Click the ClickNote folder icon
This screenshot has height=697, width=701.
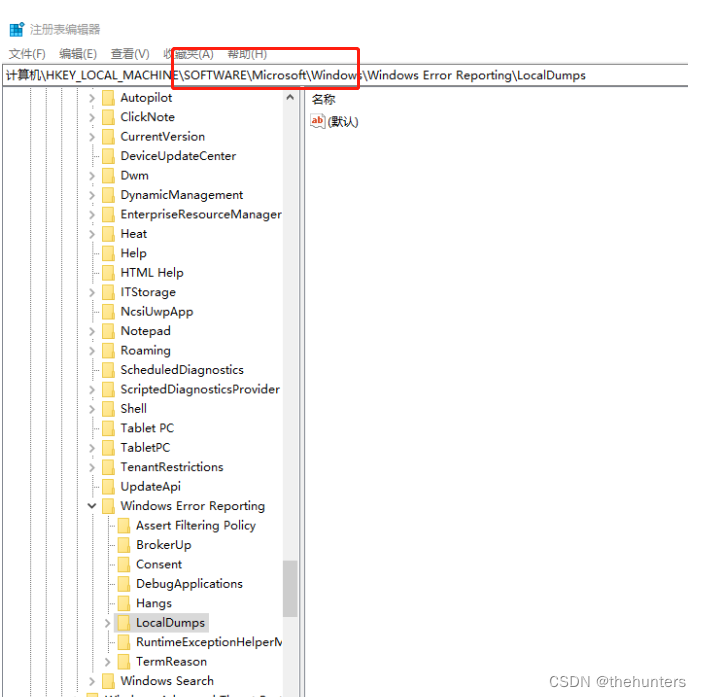(x=108, y=117)
